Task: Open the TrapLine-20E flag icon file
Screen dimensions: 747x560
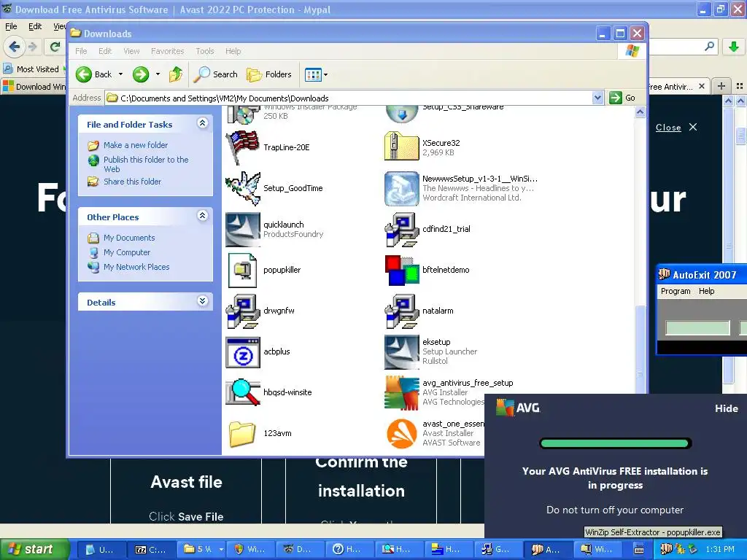Action: 243,147
